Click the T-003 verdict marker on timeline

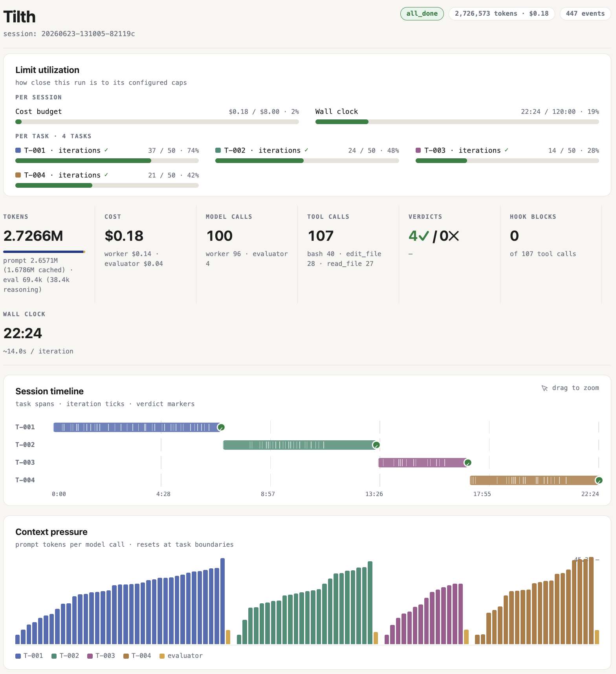468,463
